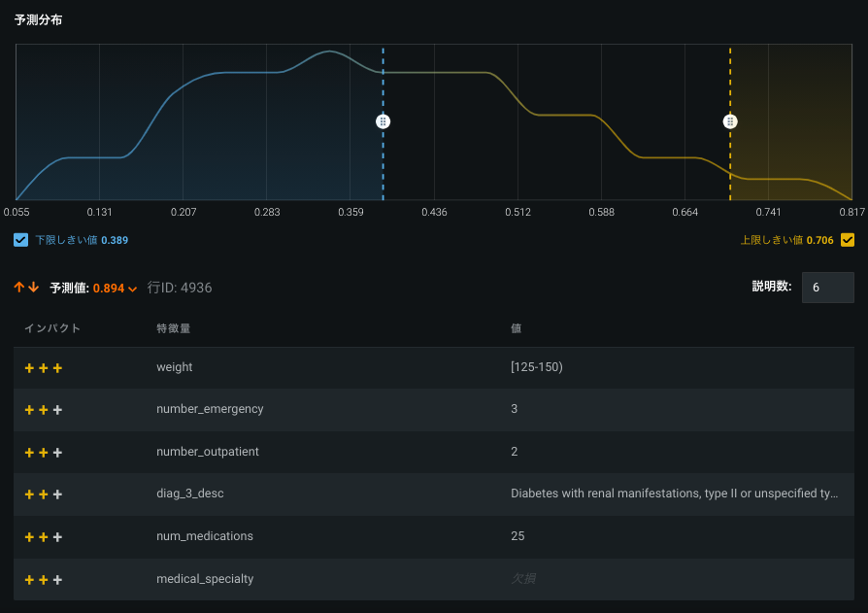The height and width of the screenshot is (613, 868).
Task: Click the orange up arrow sort icon
Action: click(19, 288)
